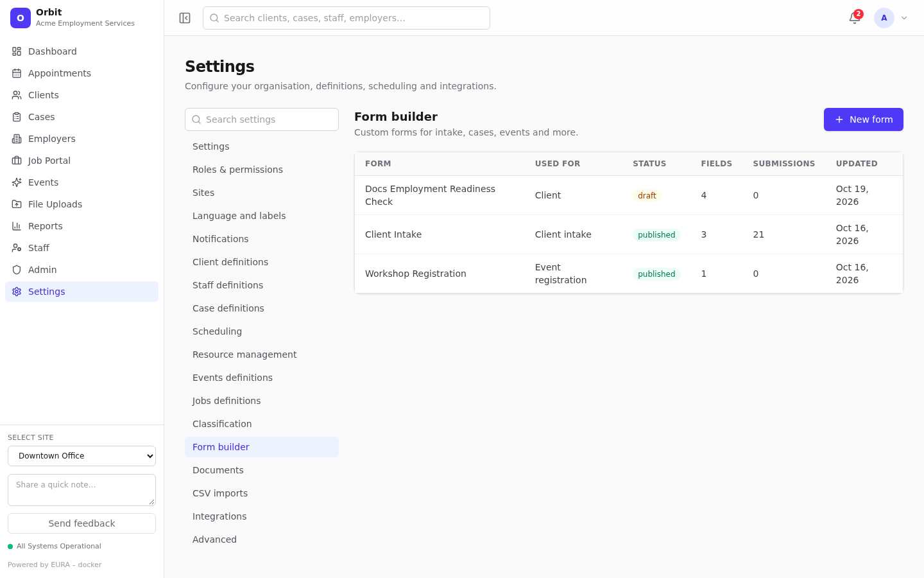Open the Client Intake form row
This screenshot has height=578, width=924.
[629, 234]
